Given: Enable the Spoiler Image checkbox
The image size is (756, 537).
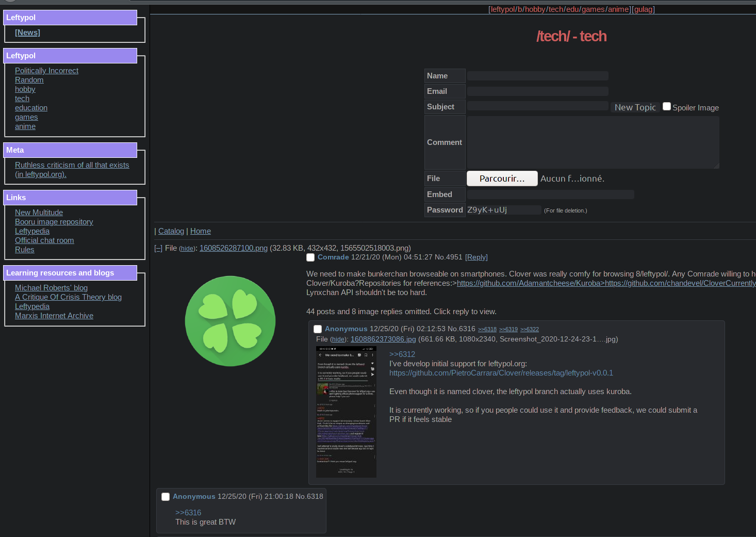Looking at the screenshot, I should 667,107.
